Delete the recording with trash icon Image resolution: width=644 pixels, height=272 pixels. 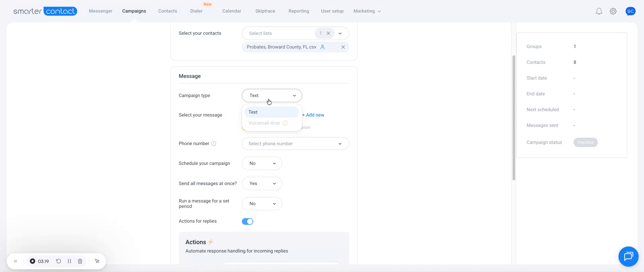click(x=80, y=261)
